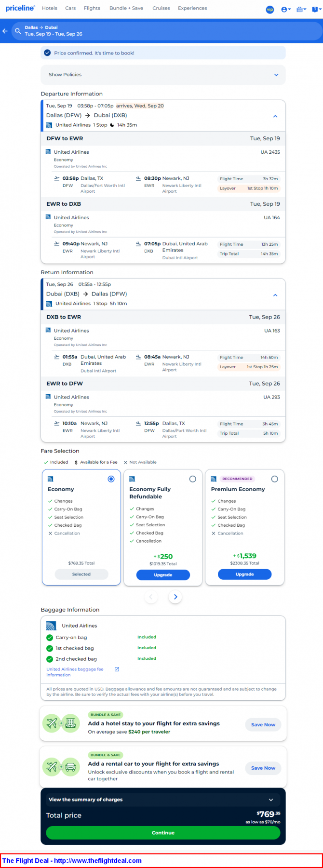This screenshot has width=323, height=868.
Task: Click United logo beside UA 164 segment
Action: click(48, 217)
